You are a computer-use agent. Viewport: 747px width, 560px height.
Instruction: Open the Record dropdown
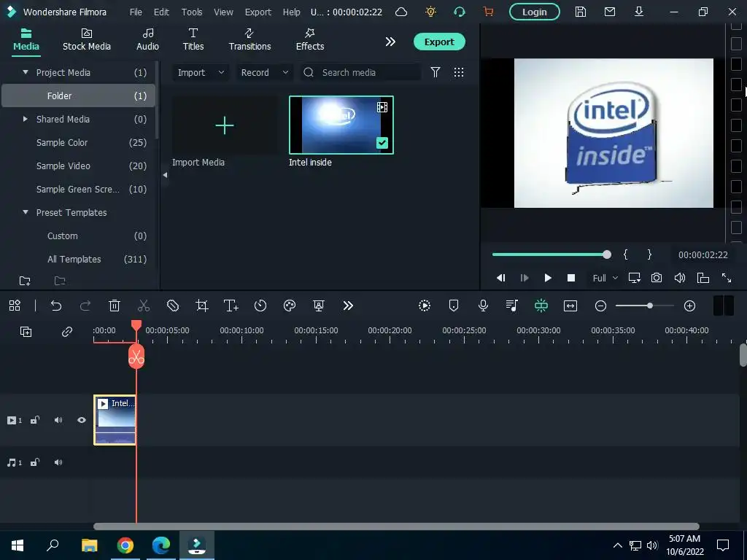(x=264, y=72)
